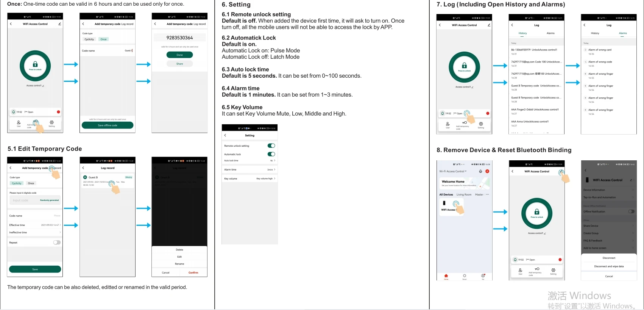Select Once code type in section 5.1 screen
644x310 pixels.
pos(31,183)
